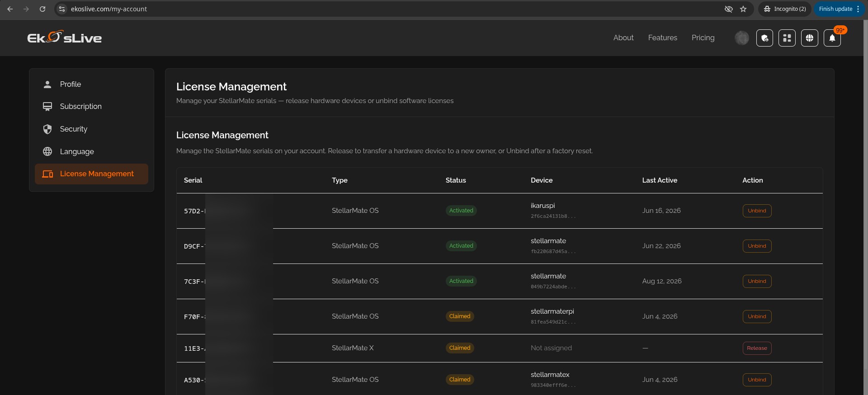Click the Claimed badge in the stellarmaterpi row
The height and width of the screenshot is (395, 868).
coord(460,316)
